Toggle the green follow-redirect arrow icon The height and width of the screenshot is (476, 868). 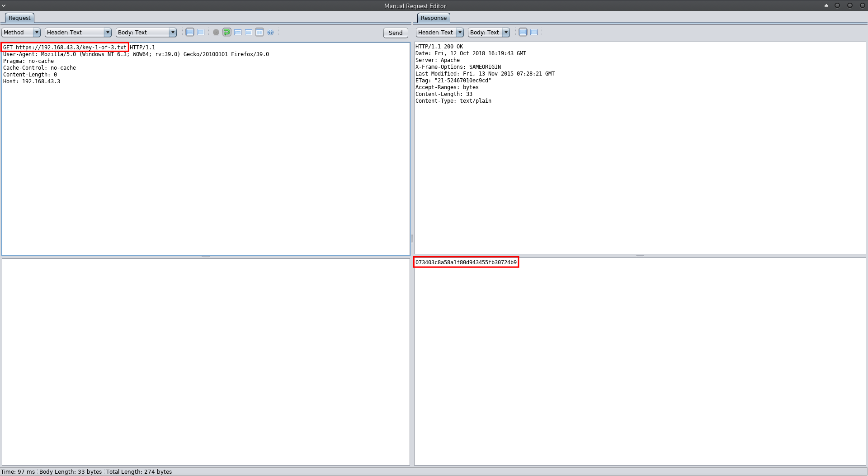227,32
